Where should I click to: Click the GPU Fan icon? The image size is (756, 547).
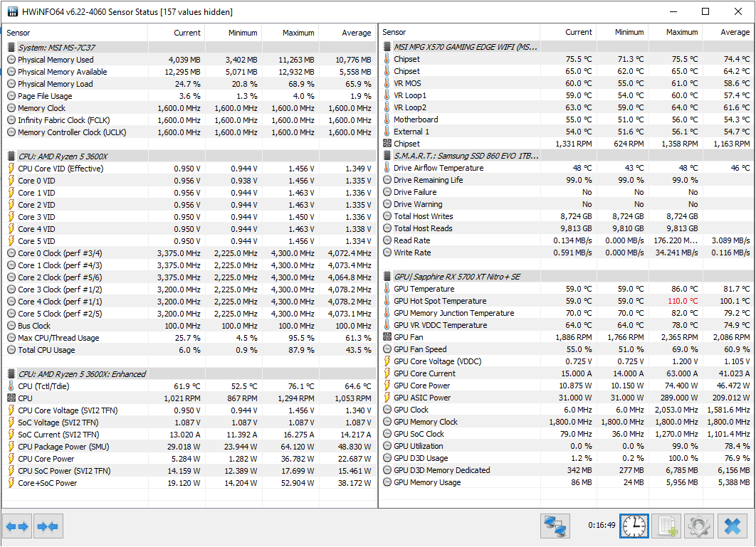coord(387,337)
